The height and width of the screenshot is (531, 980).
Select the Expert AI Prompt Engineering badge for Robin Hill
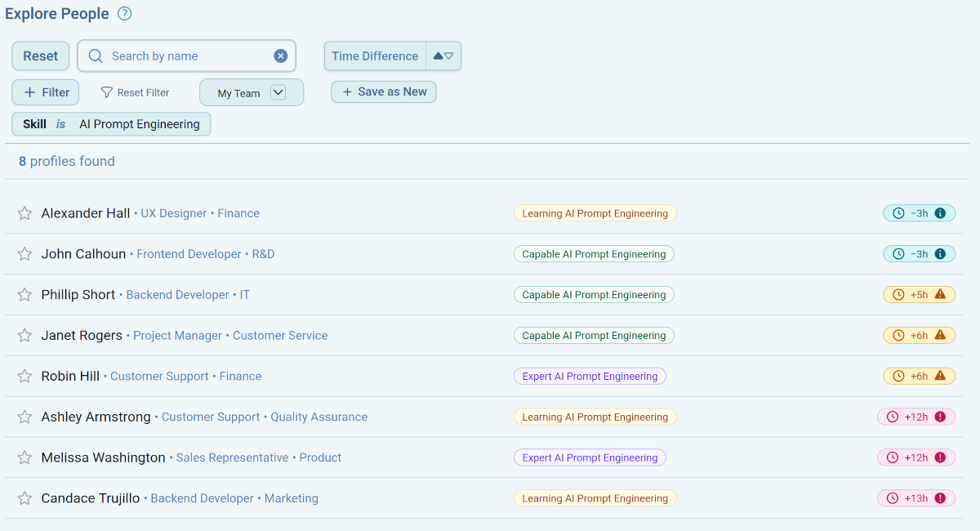590,376
